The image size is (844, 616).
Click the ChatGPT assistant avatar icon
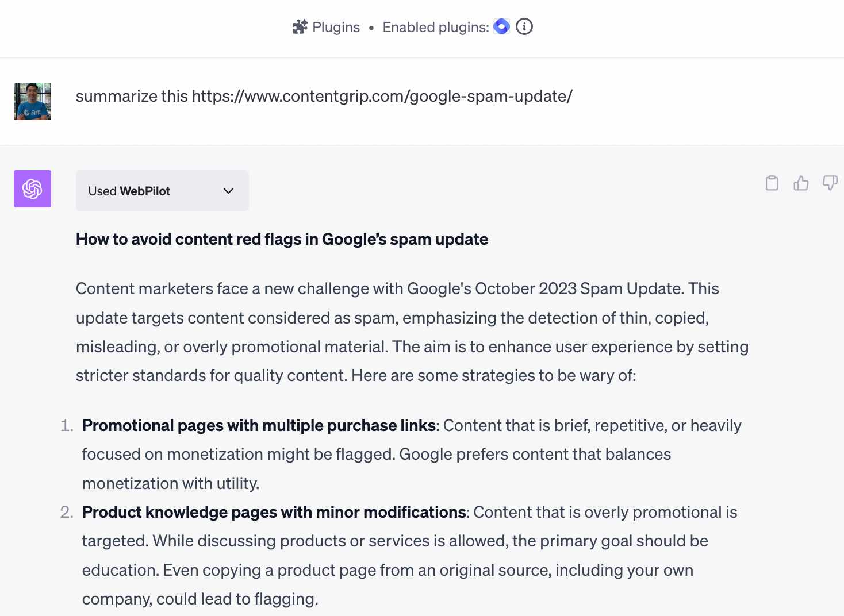[32, 188]
